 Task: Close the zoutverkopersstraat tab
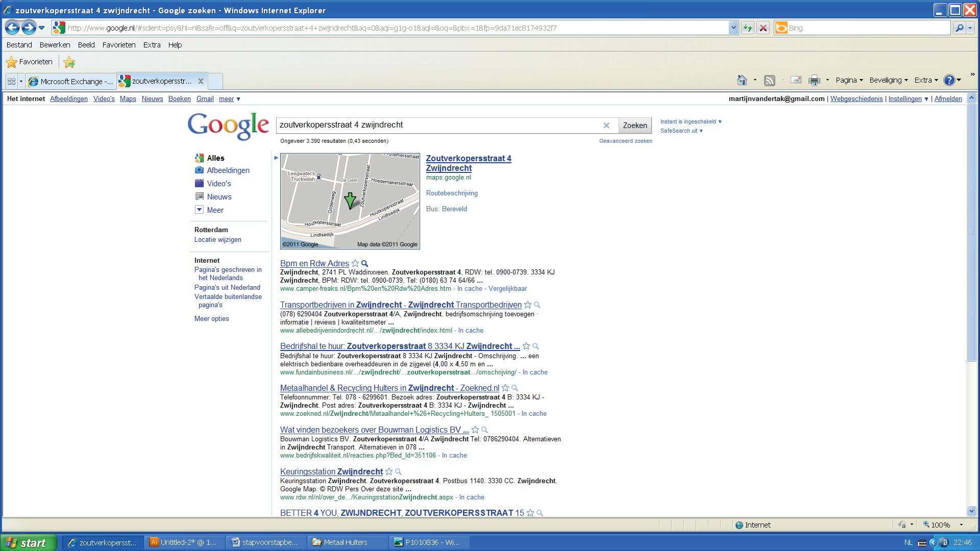[201, 81]
